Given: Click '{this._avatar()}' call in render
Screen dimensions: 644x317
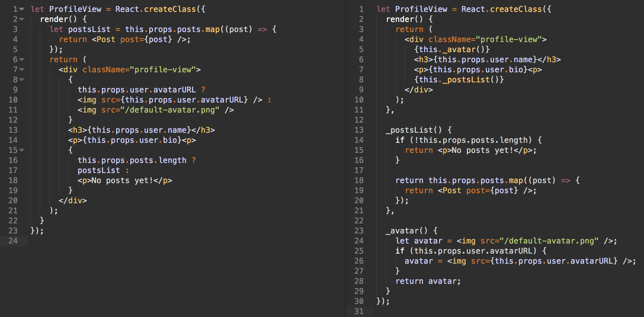Looking at the screenshot, I should pyautogui.click(x=452, y=49).
